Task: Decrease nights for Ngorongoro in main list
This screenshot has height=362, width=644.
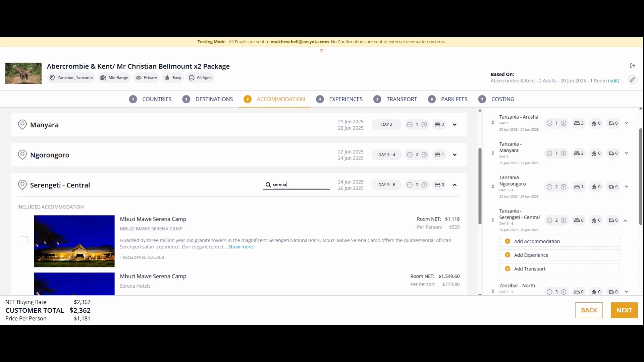Action: (x=410, y=155)
